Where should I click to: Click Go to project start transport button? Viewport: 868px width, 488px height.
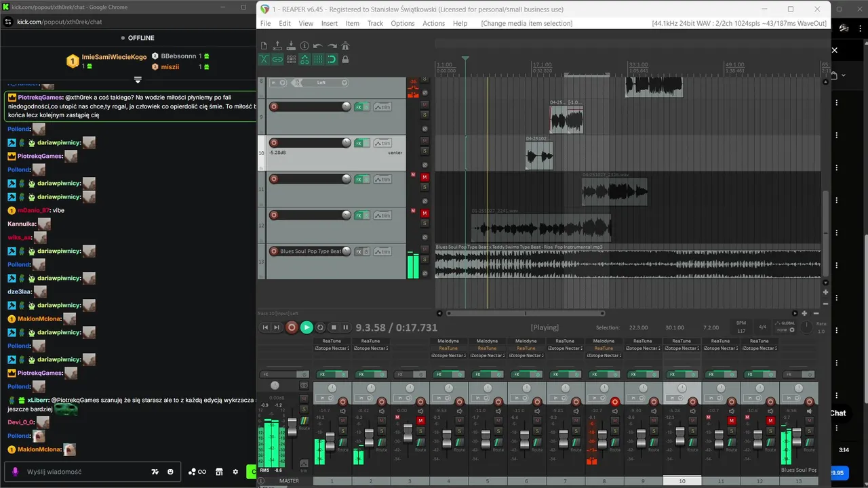point(265,327)
